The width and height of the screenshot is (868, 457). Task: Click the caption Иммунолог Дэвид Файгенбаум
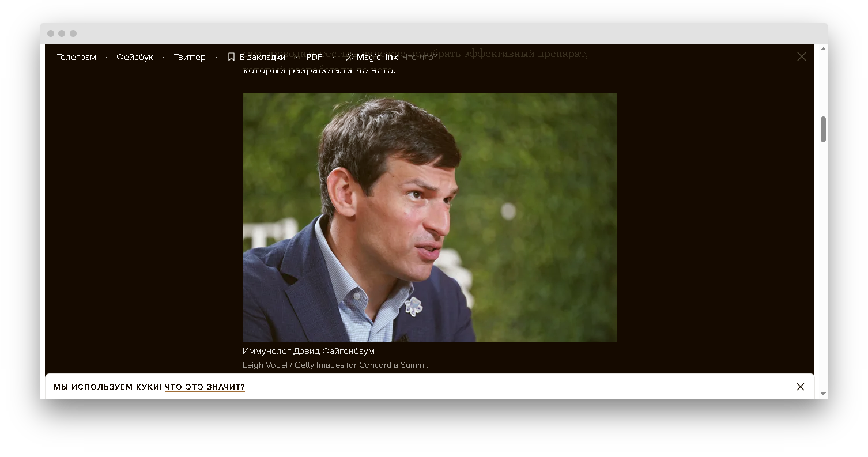point(308,351)
